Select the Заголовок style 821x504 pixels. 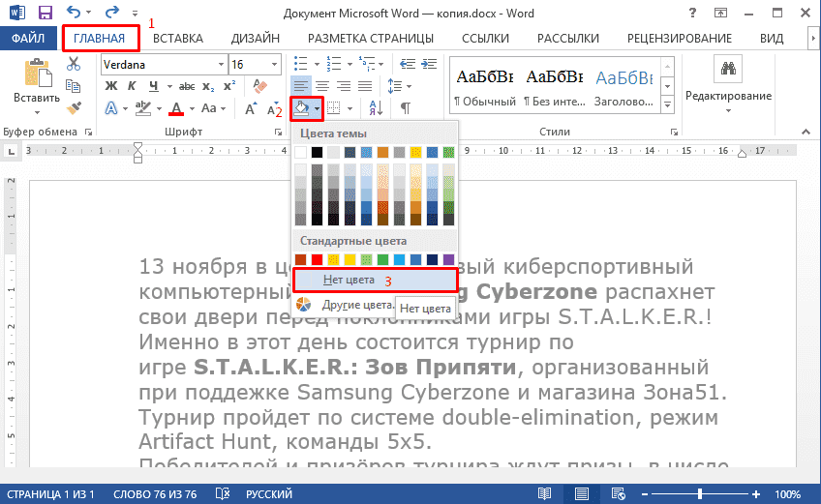(624, 86)
